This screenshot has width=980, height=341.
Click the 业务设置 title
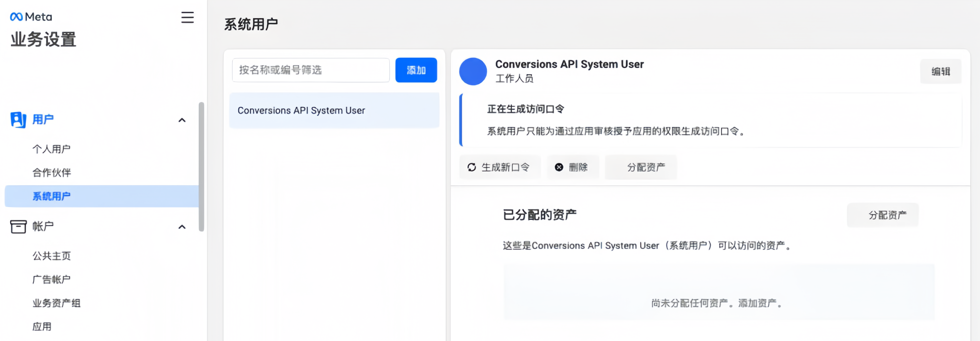click(43, 40)
